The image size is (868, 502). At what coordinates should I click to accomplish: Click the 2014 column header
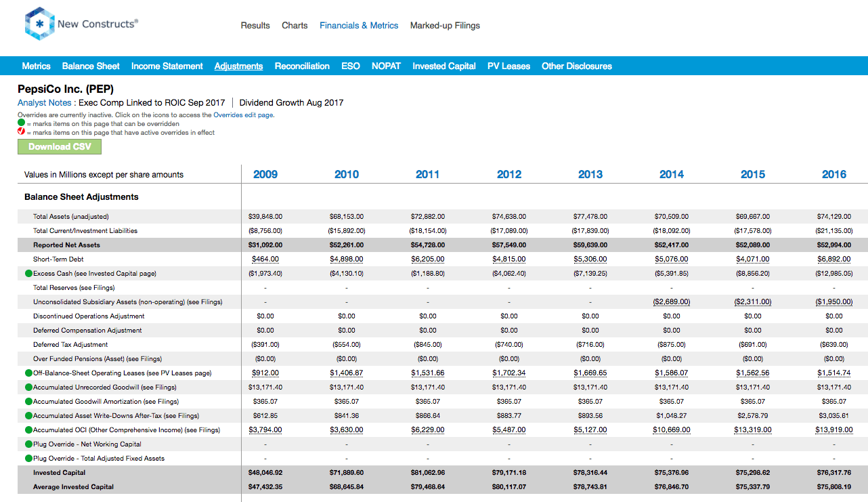coord(672,174)
